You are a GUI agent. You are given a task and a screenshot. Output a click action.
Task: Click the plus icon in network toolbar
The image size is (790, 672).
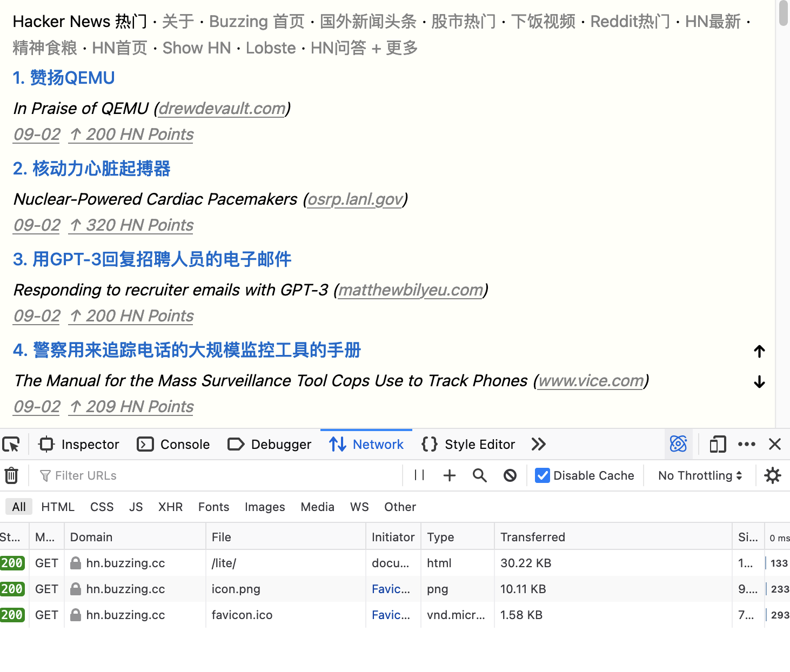tap(449, 475)
